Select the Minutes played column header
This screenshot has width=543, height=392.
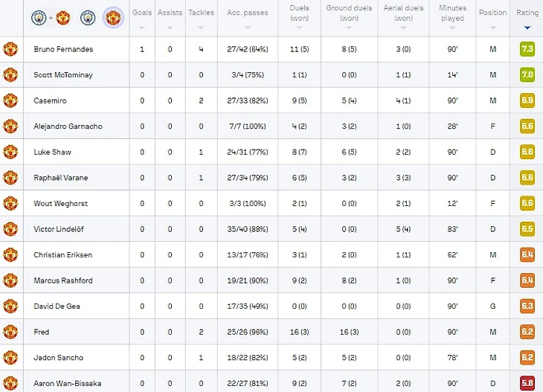pyautogui.click(x=452, y=13)
